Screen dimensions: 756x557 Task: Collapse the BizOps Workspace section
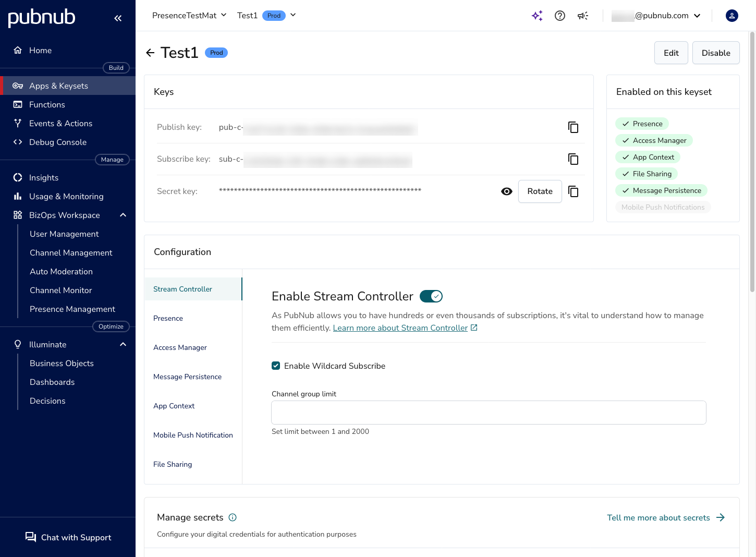pyautogui.click(x=123, y=215)
